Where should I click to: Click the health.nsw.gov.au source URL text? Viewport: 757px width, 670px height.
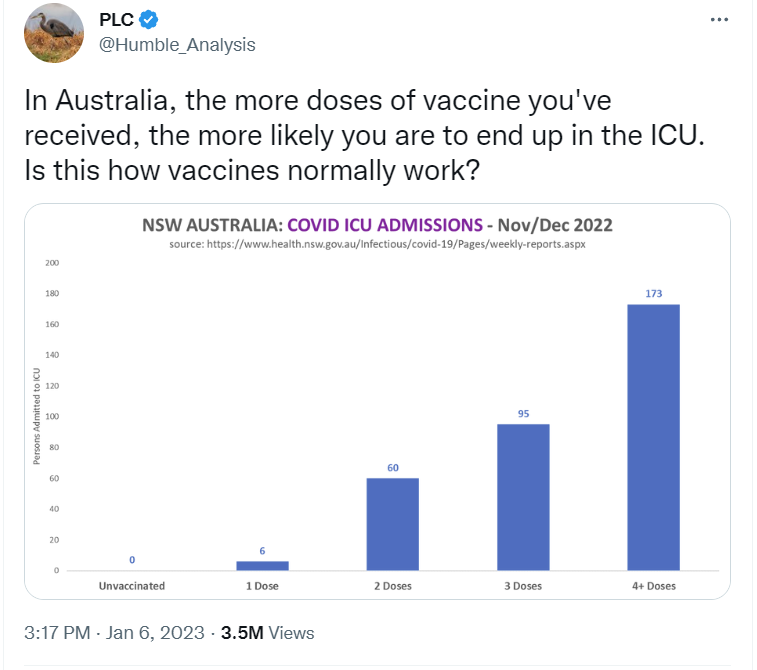379,244
